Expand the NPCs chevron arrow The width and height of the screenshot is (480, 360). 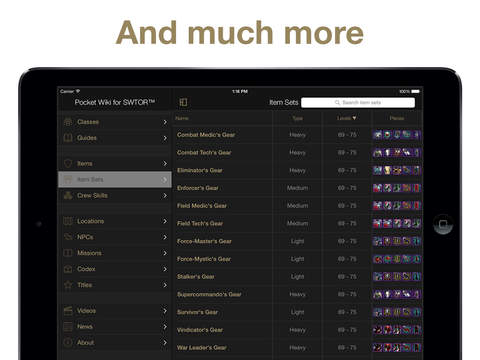tap(165, 237)
